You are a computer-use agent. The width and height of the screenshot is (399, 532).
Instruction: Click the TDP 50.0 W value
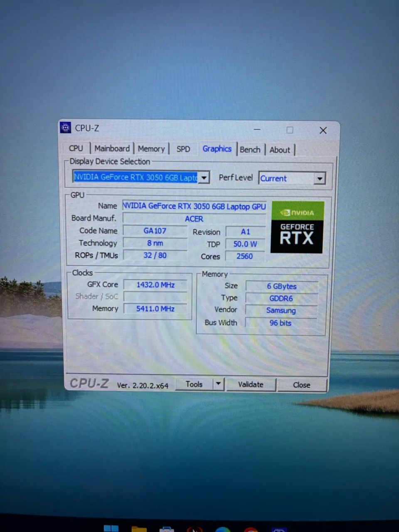point(245,244)
